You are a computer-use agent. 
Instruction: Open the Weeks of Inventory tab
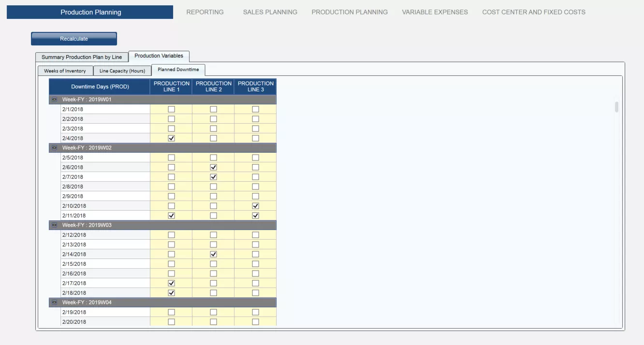[x=65, y=71]
